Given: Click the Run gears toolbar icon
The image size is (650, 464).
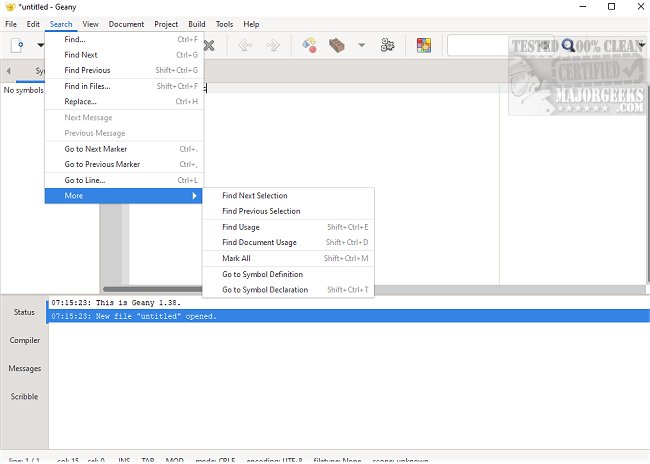Looking at the screenshot, I should [388, 45].
